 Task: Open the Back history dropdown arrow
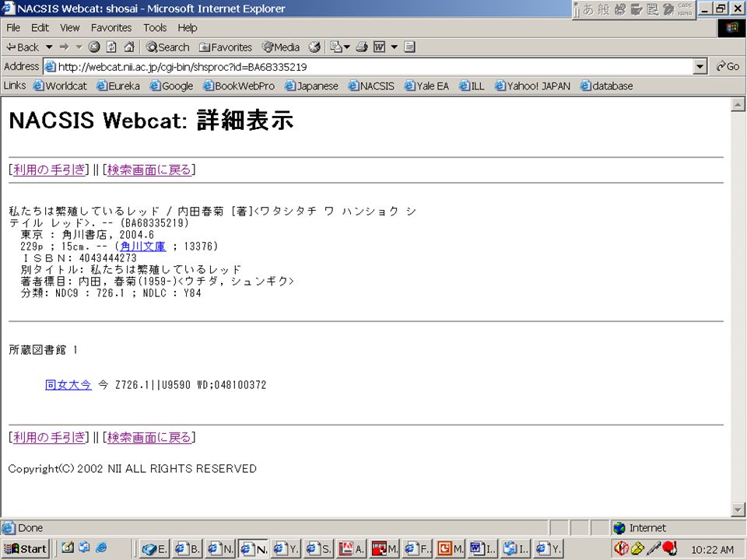(48, 47)
